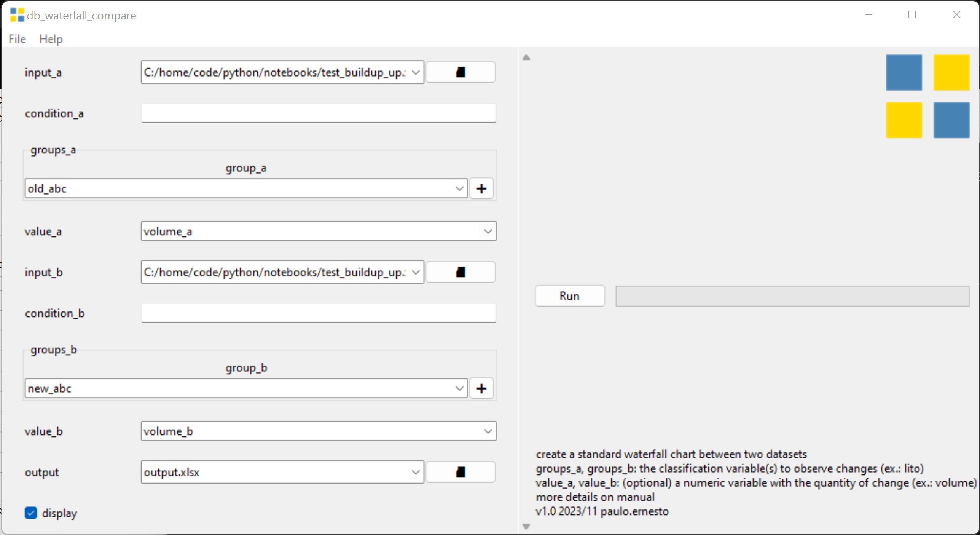The image size is (980, 535).
Task: Open the value_b dropdown showing volume_b
Action: 488,431
